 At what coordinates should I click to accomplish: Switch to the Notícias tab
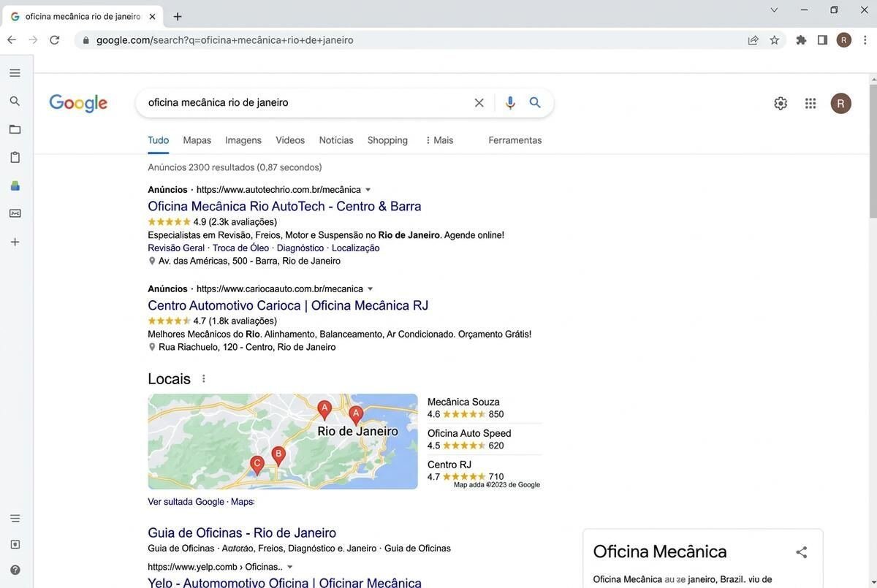click(336, 140)
